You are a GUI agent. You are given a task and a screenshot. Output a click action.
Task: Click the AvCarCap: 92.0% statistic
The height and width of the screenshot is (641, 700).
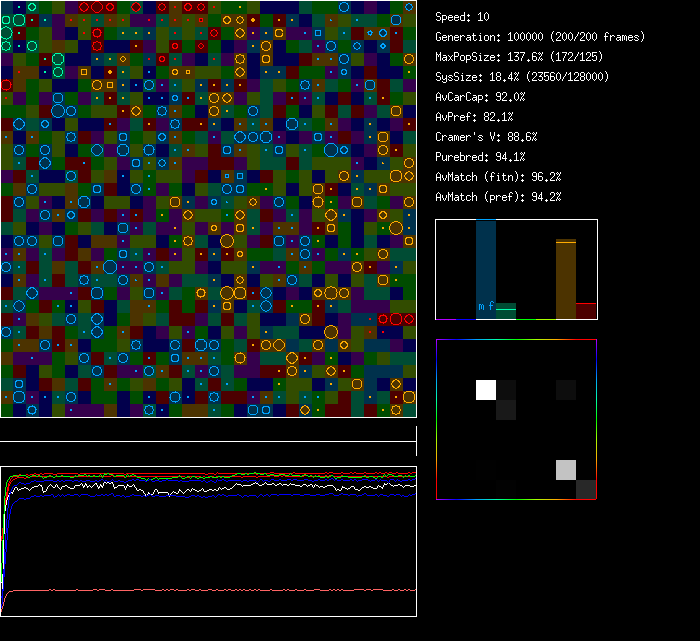[480, 97]
